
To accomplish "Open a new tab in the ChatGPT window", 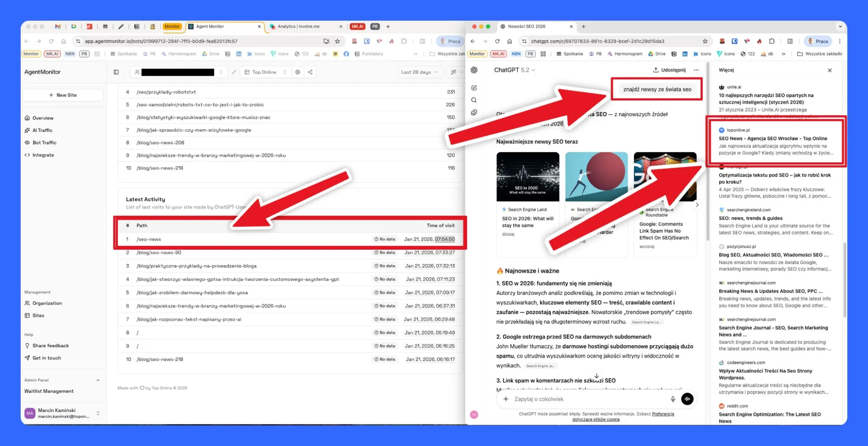I will (x=584, y=26).
